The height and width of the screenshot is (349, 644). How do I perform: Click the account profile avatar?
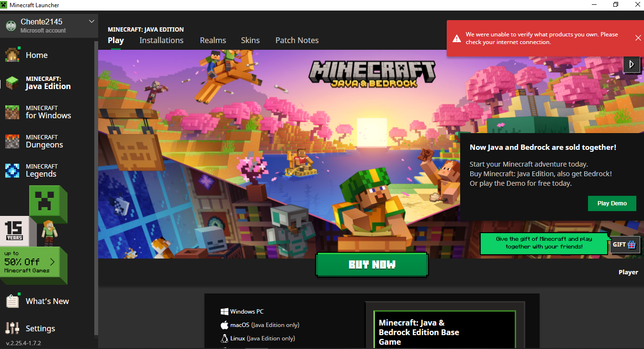(x=11, y=26)
